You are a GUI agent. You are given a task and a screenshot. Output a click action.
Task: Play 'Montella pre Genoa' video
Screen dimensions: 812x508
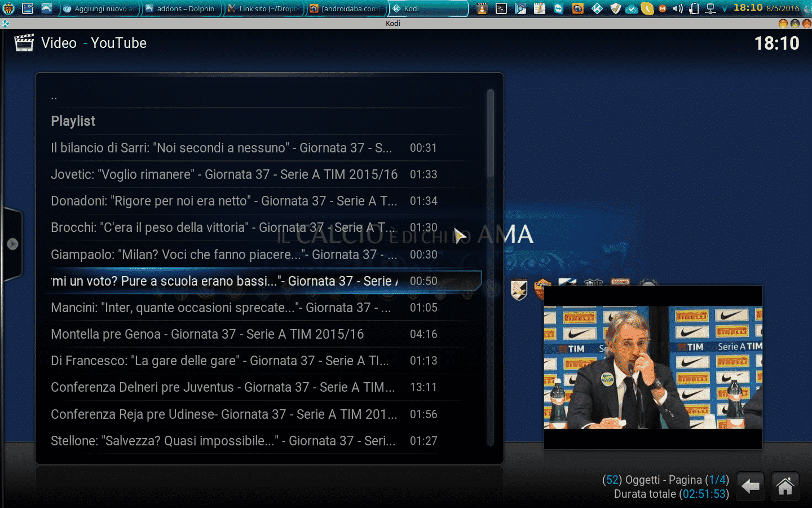265,334
